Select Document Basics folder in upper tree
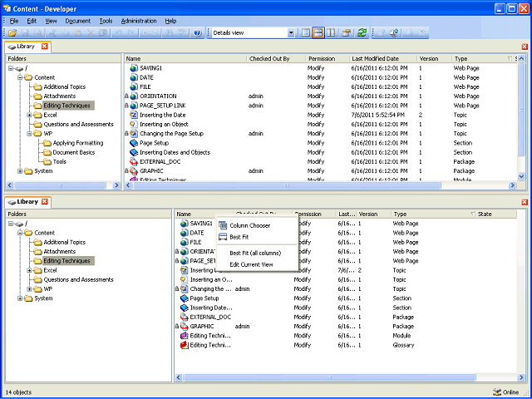 74,152
